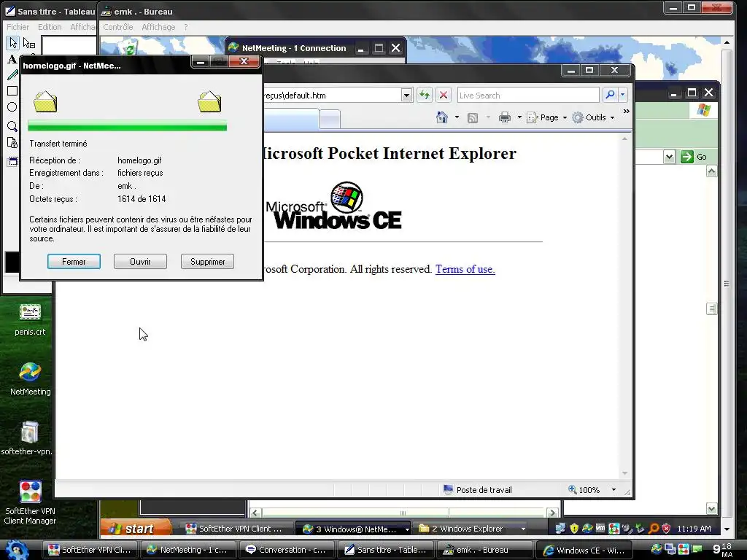Screen dimensions: 747x560
Task: Open the Contrôle menu in Bureau window
Action: tap(118, 27)
